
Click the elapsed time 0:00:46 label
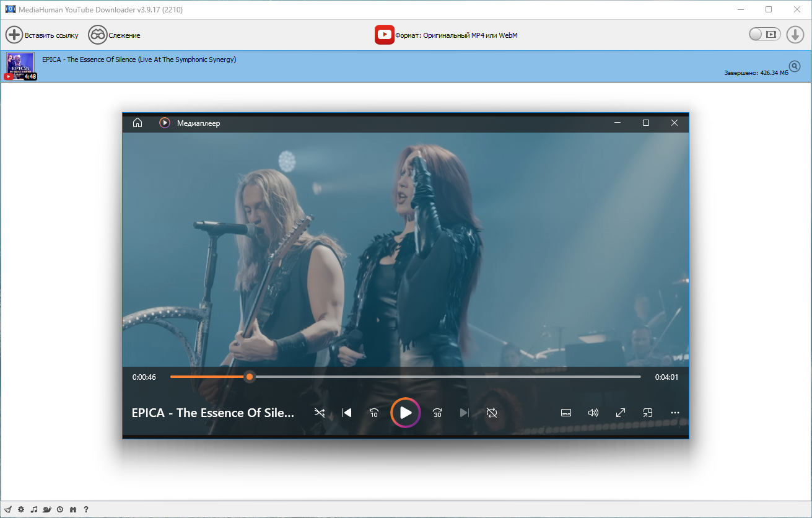[144, 377]
